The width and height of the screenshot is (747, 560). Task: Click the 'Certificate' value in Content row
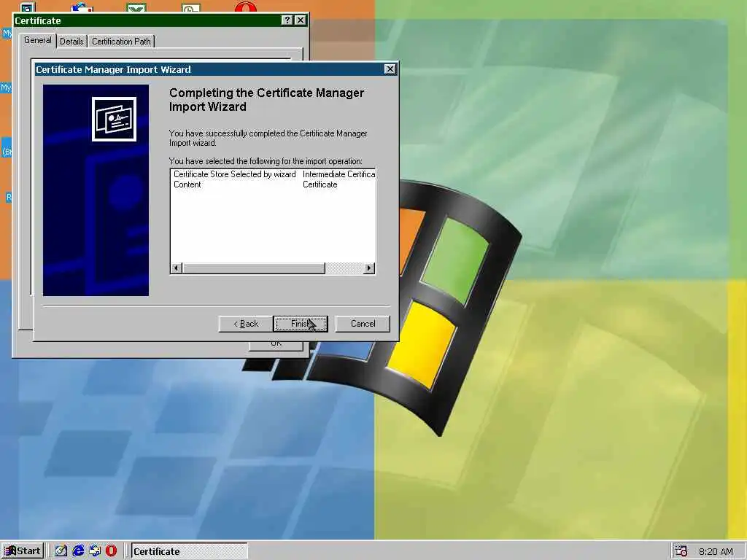pyautogui.click(x=320, y=184)
